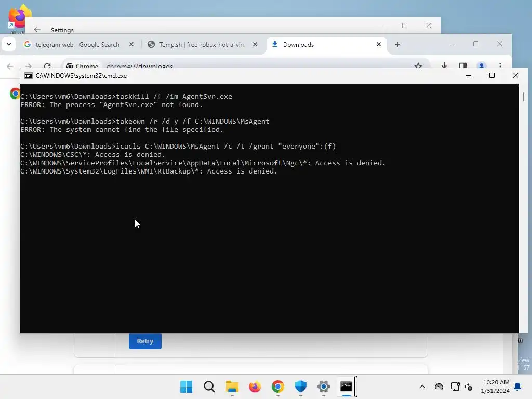This screenshot has height=399, width=532.
Task: Click the takeown MsAgent command line
Action: click(x=145, y=121)
